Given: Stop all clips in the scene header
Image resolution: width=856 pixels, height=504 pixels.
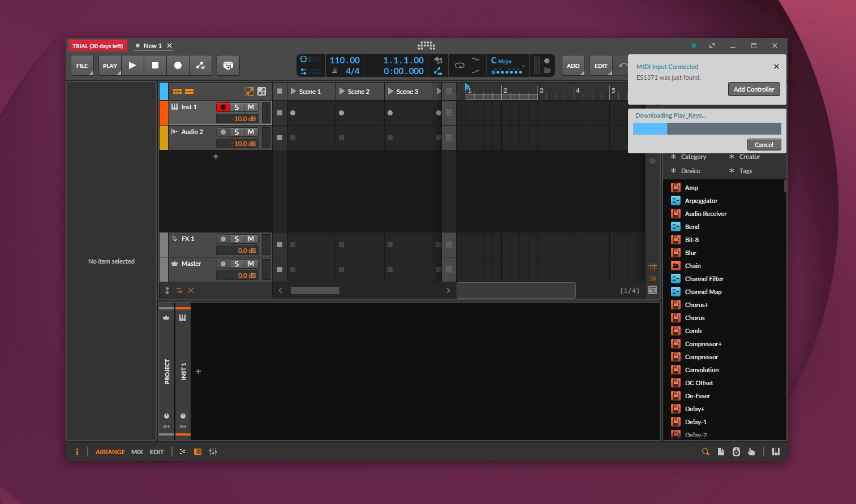Looking at the screenshot, I should tap(279, 91).
